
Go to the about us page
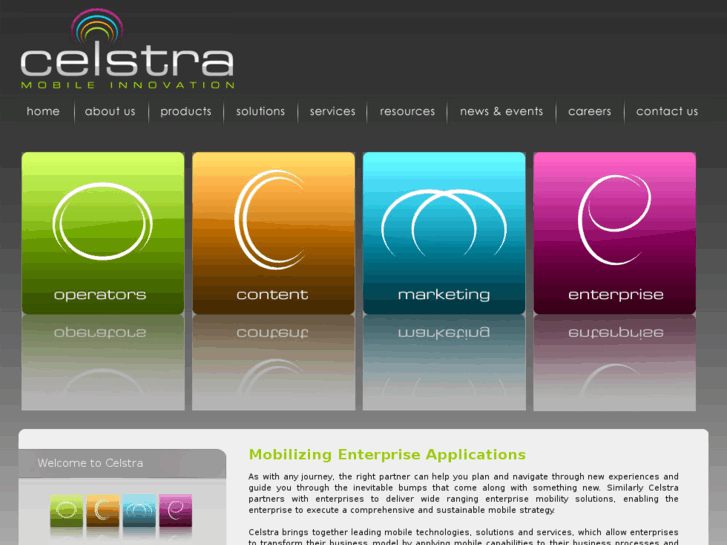coord(110,111)
